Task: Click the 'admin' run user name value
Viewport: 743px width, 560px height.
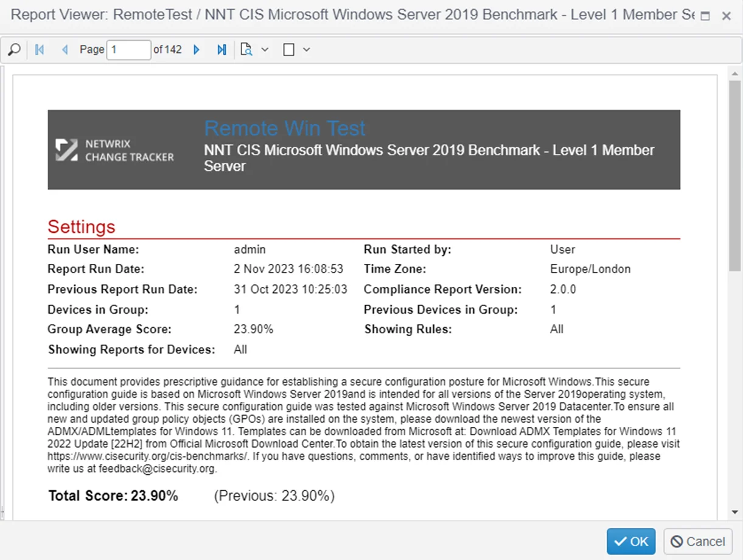Action: pyautogui.click(x=249, y=249)
